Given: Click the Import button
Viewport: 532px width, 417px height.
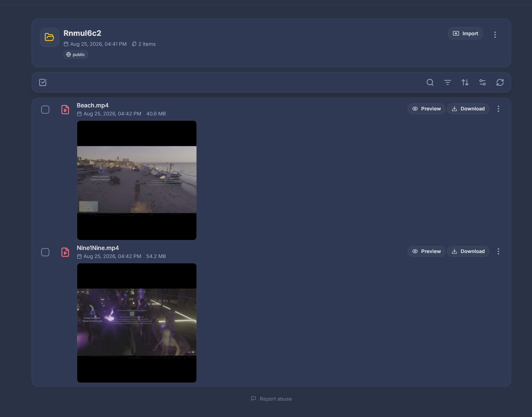Looking at the screenshot, I should (x=465, y=34).
